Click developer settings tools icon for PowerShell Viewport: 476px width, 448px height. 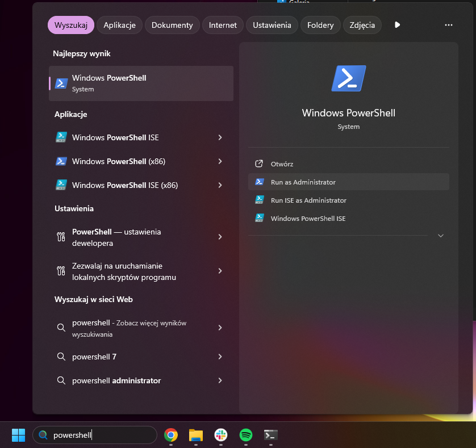[61, 237]
